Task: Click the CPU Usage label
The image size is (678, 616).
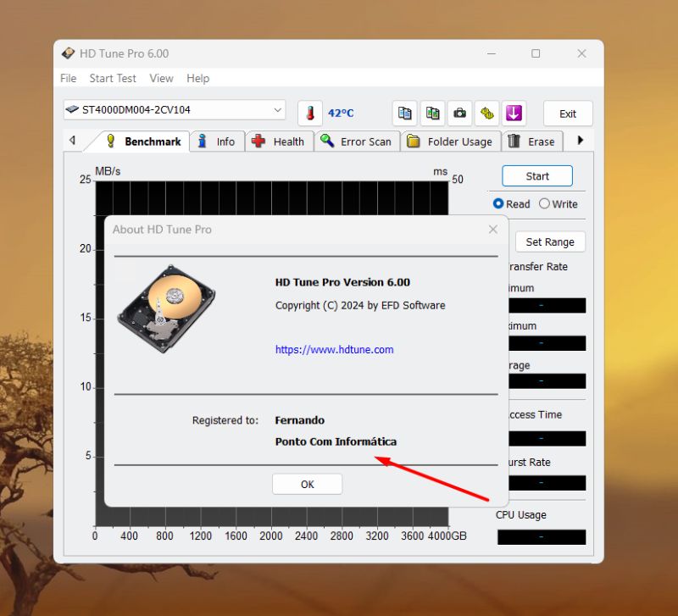Action: click(521, 515)
